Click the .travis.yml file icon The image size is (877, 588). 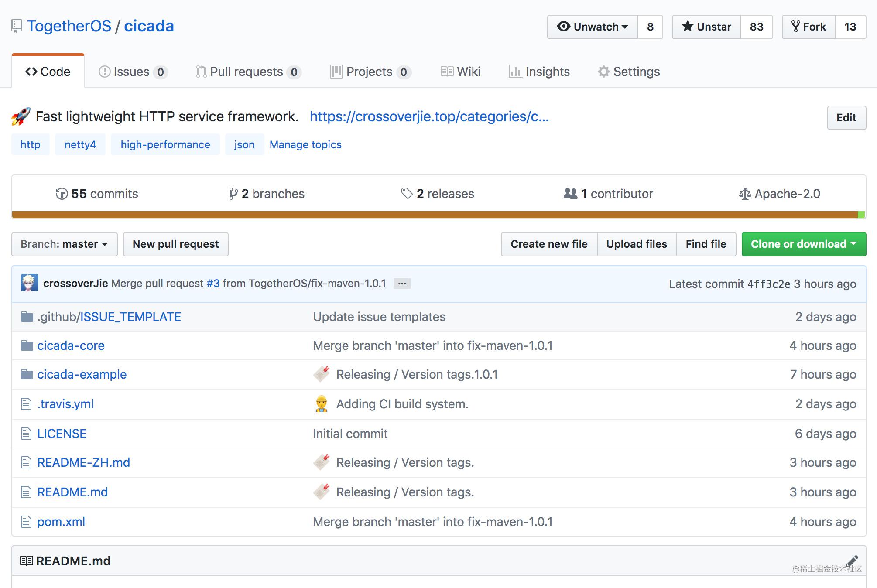click(26, 404)
